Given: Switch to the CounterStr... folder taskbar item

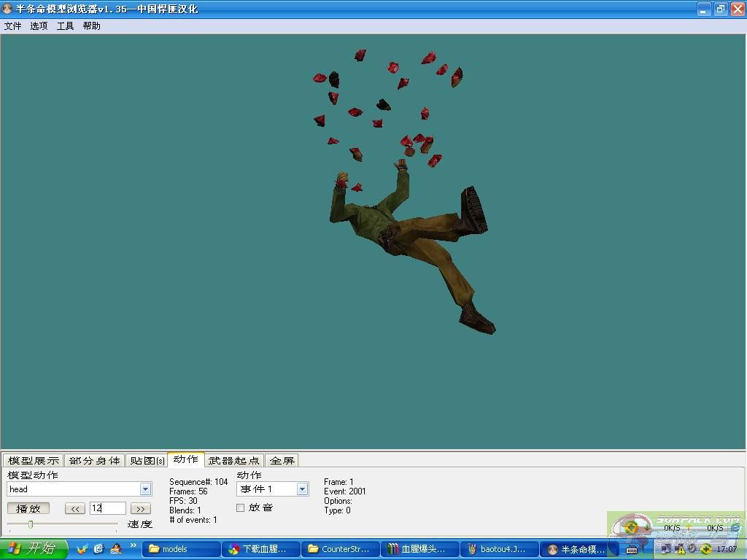Looking at the screenshot, I should pos(339,549).
